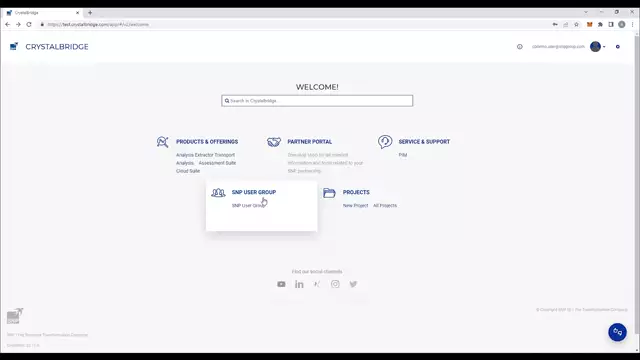Click the user avatar picture in the header
This screenshot has width=640, height=360.
[596, 47]
